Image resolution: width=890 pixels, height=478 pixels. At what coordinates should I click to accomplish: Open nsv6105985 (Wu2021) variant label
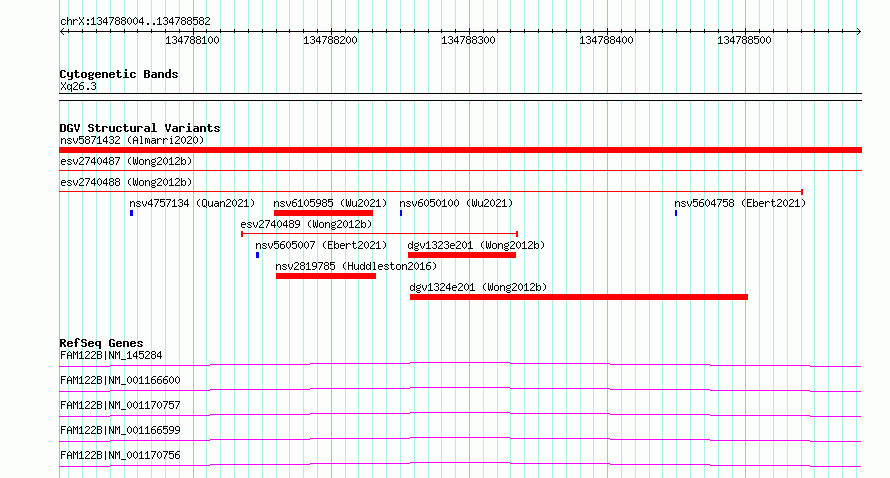click(x=330, y=203)
